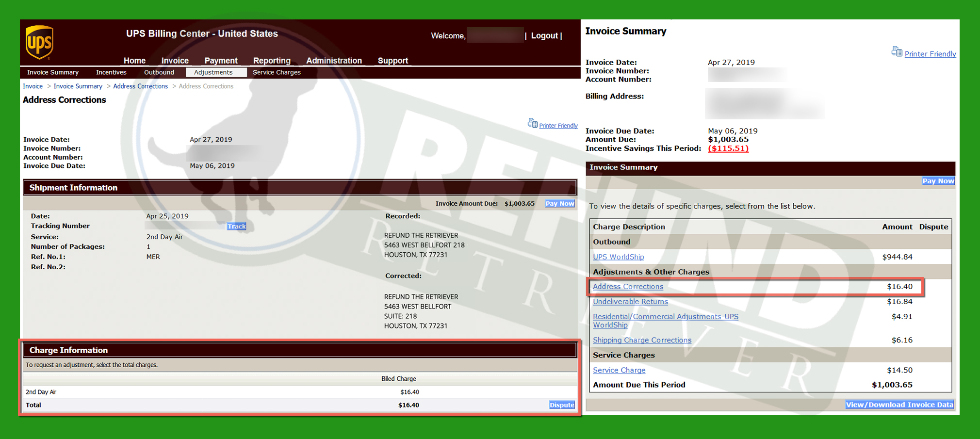Click the Logout link
This screenshot has width=980, height=439.
click(544, 35)
